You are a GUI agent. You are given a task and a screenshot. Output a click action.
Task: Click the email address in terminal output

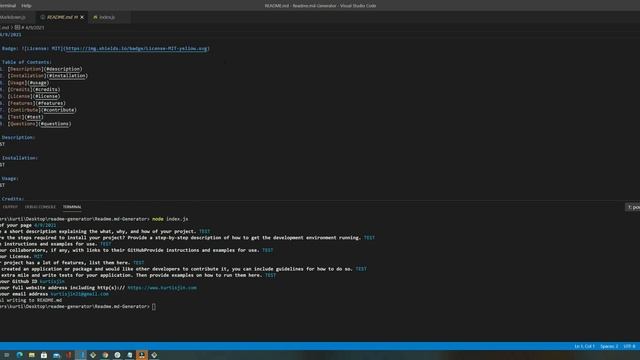coord(80,294)
